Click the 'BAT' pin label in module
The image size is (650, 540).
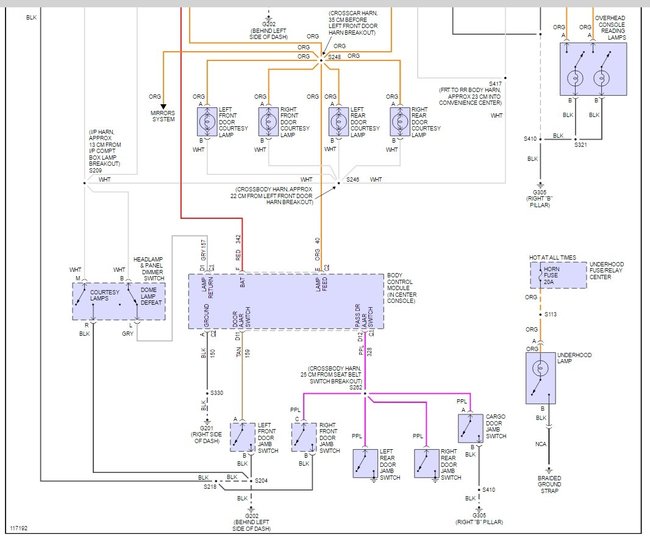242,282
